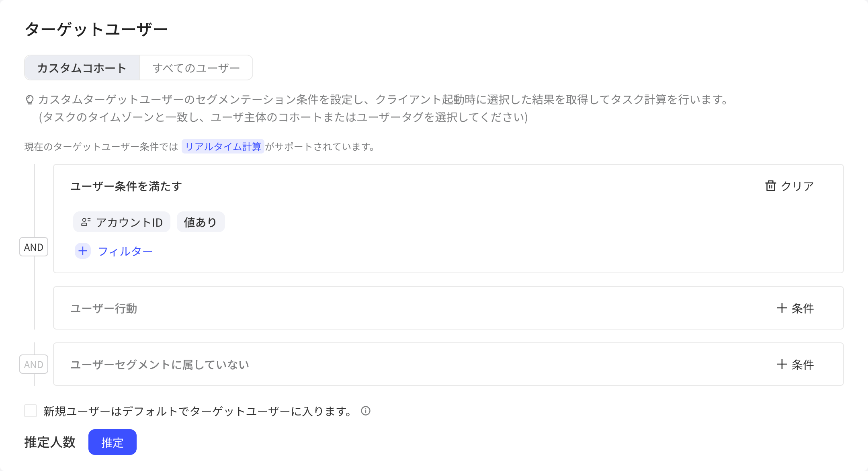Expand the ユーザー行動 section
This screenshot has width=868, height=471.
pyautogui.click(x=448, y=308)
